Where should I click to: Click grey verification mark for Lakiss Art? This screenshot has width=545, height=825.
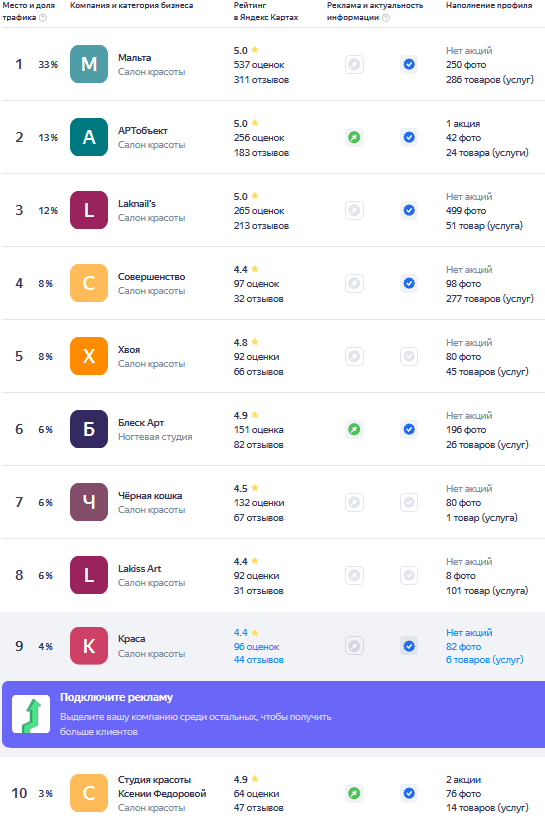[x=409, y=575]
